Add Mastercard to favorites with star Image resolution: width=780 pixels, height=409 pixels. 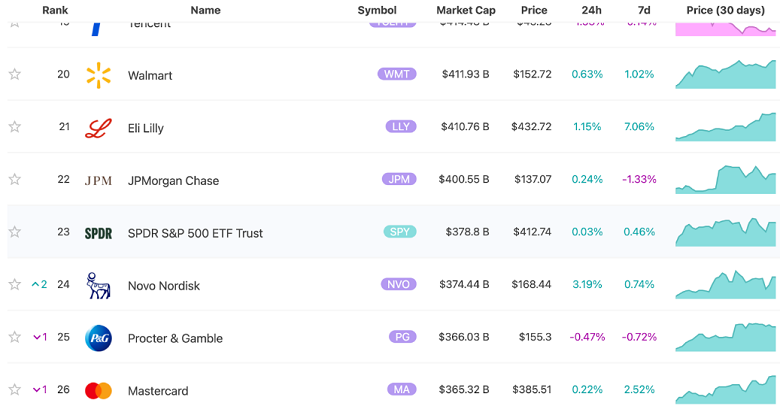tap(15, 390)
